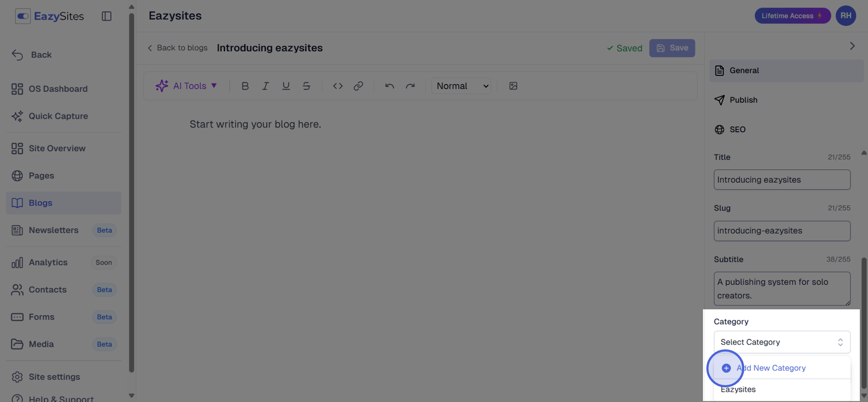Insert a hyperlink
This screenshot has width=868, height=402.
pos(359,86)
